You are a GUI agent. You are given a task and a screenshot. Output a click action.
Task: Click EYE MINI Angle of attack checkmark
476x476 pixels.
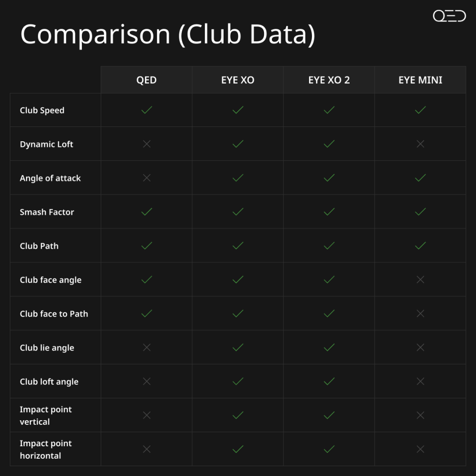420,178
